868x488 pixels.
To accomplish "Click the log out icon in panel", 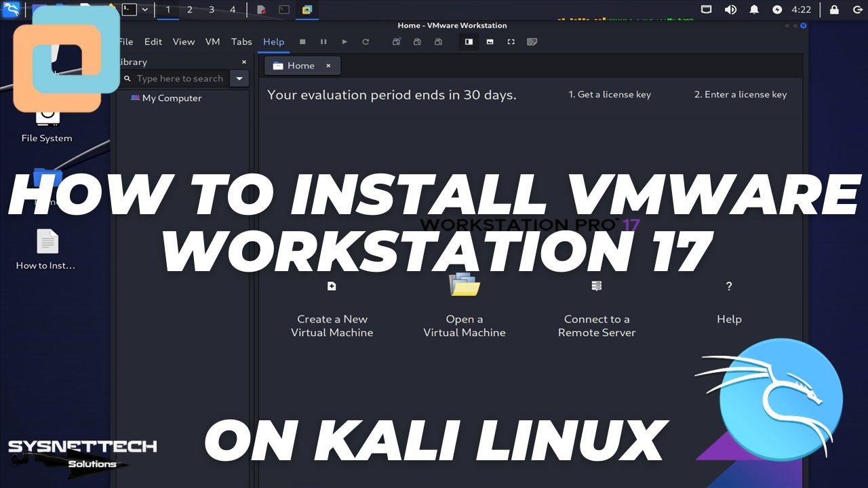I will click(x=856, y=9).
